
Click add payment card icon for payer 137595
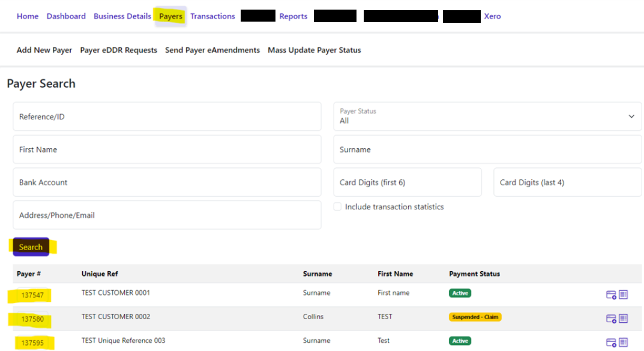[611, 343]
